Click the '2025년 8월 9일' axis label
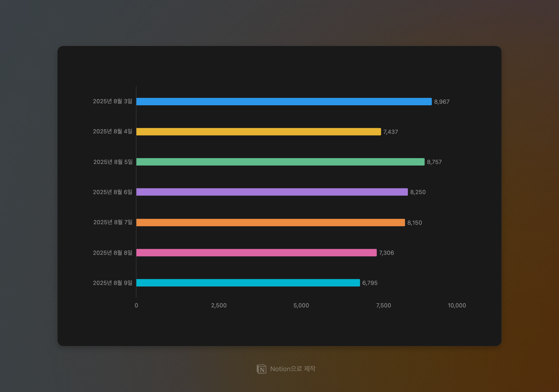This screenshot has width=559, height=392. [x=112, y=283]
